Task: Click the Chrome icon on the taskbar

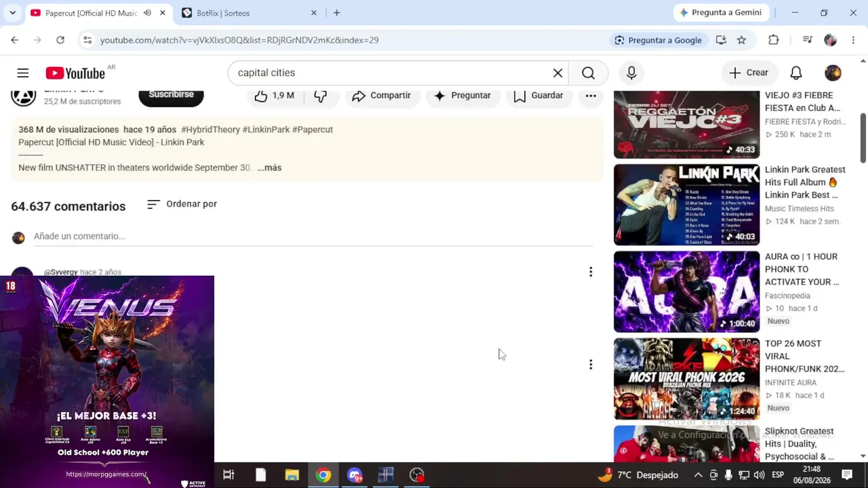Action: (x=323, y=475)
